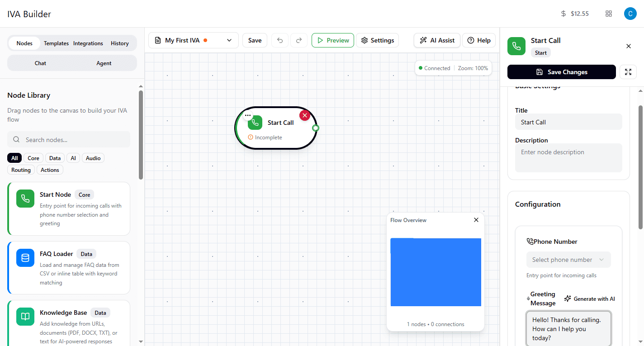Image resolution: width=644 pixels, height=346 pixels.
Task: Run the flow with the Preview button
Action: (332, 40)
